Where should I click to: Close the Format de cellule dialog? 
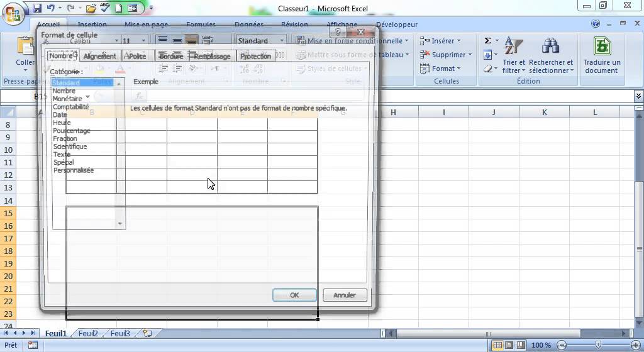pyautogui.click(x=361, y=31)
